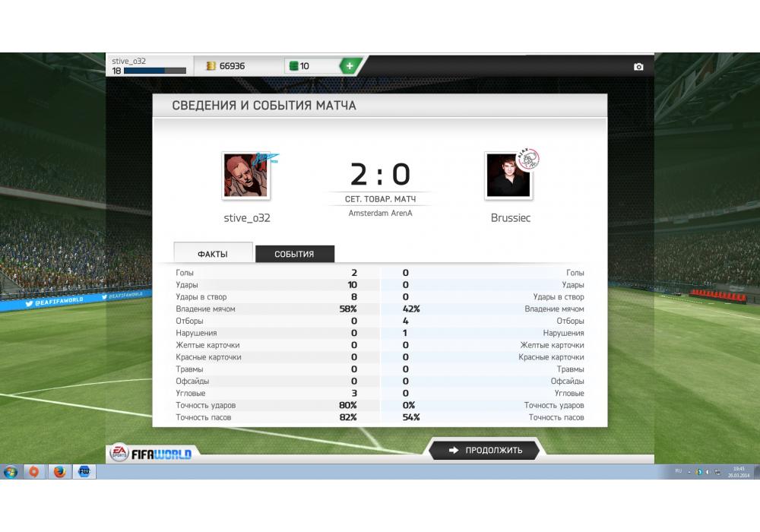Viewport: 760px width, 532px height.
Task: Click the Twitter bird on the @EAFIFAWORLD banner
Action: (x=29, y=304)
